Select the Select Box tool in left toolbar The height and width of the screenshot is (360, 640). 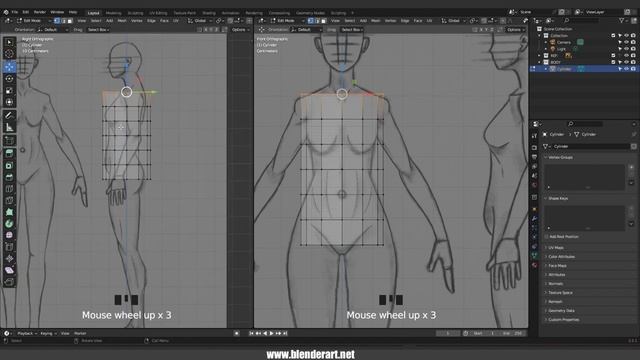click(9, 42)
